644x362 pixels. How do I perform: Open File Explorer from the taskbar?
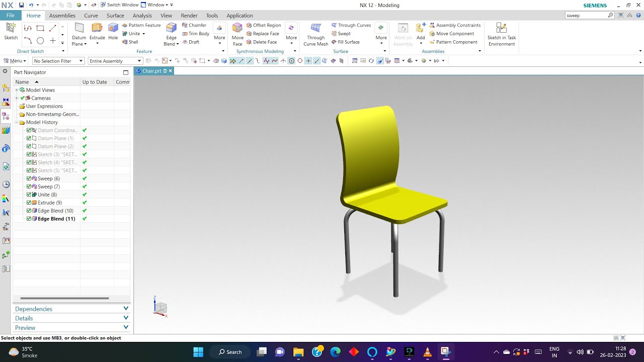click(x=298, y=352)
